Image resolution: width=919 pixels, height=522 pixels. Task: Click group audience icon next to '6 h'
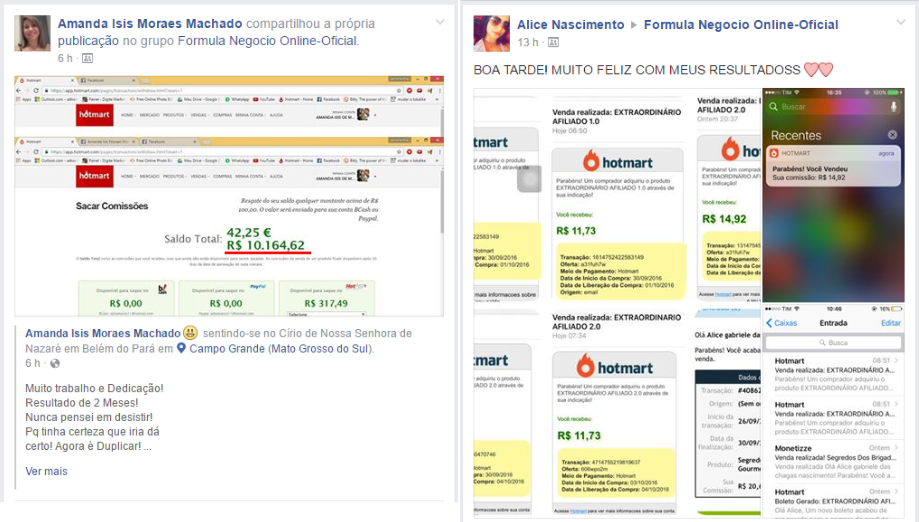click(87, 59)
